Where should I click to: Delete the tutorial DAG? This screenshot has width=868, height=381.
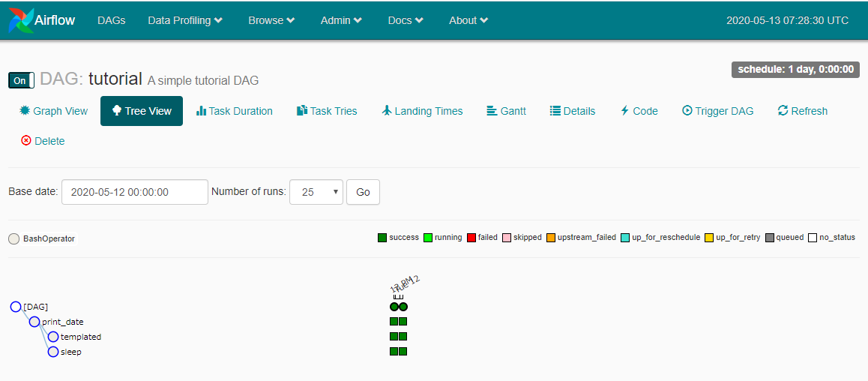tap(43, 141)
